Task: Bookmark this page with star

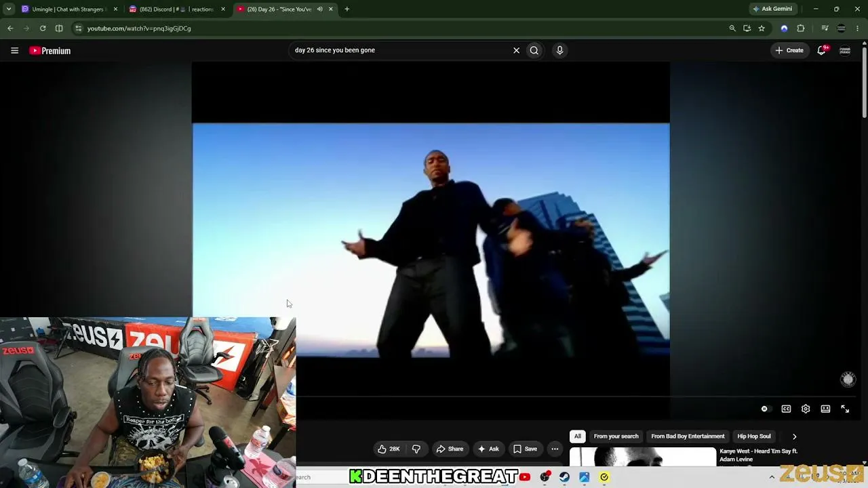Action: [x=762, y=28]
